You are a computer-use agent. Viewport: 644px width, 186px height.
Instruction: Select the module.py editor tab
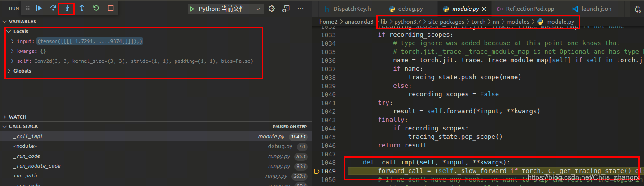click(x=463, y=9)
